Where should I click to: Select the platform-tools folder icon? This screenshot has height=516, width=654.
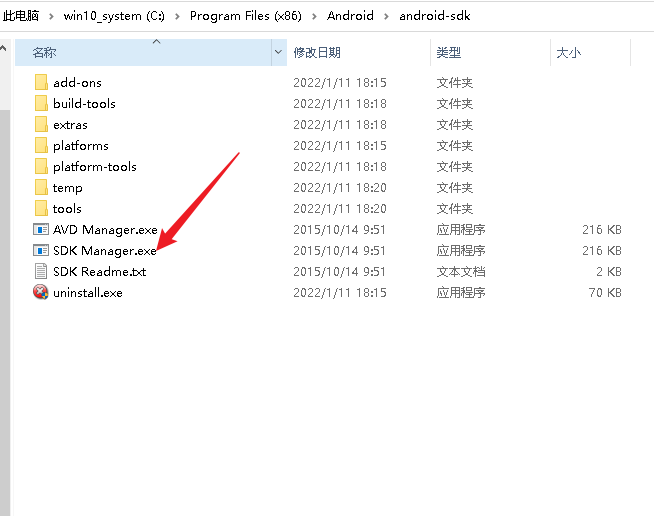[x=41, y=166]
